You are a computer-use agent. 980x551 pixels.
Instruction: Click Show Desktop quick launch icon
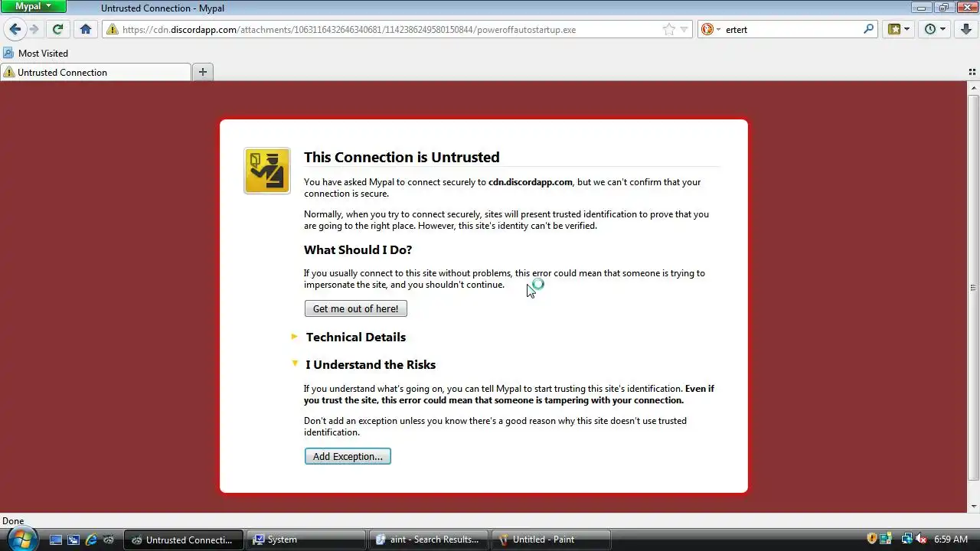point(56,540)
